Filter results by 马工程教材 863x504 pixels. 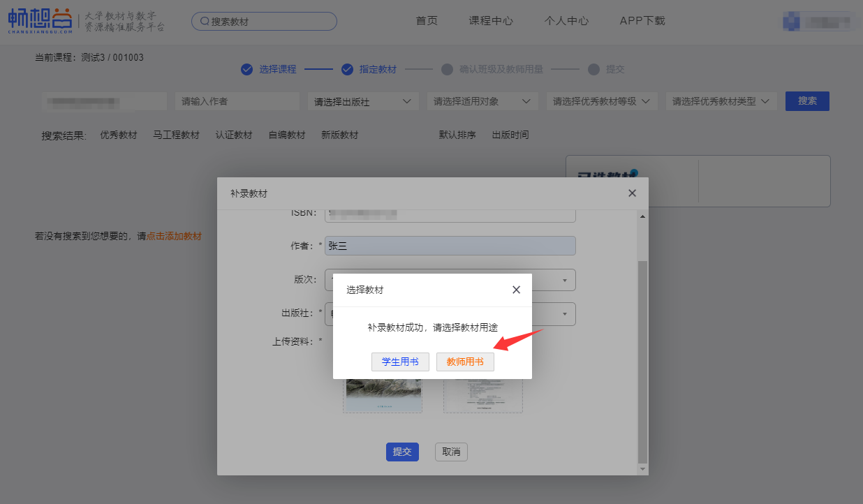tap(176, 135)
